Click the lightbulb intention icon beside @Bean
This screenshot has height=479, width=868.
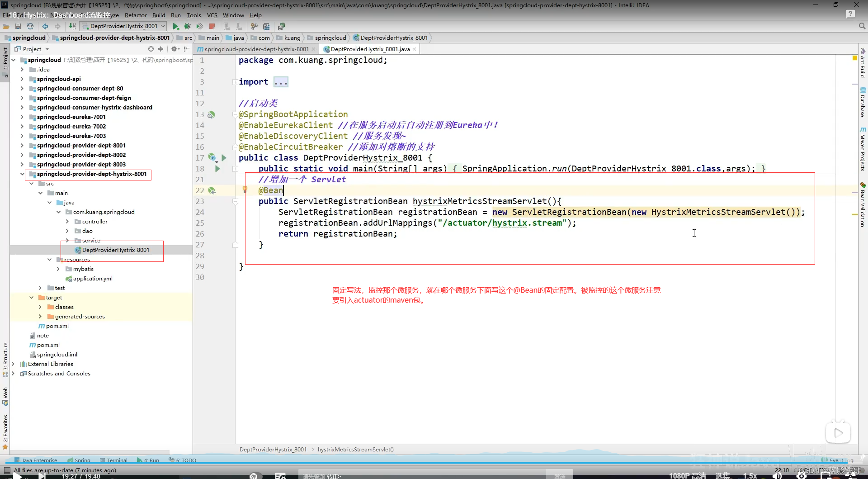pyautogui.click(x=245, y=190)
